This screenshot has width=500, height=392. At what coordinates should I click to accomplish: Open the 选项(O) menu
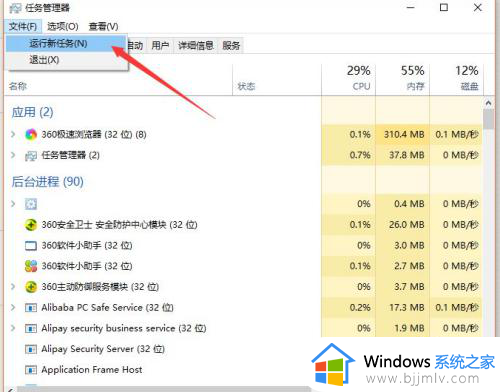(x=63, y=26)
